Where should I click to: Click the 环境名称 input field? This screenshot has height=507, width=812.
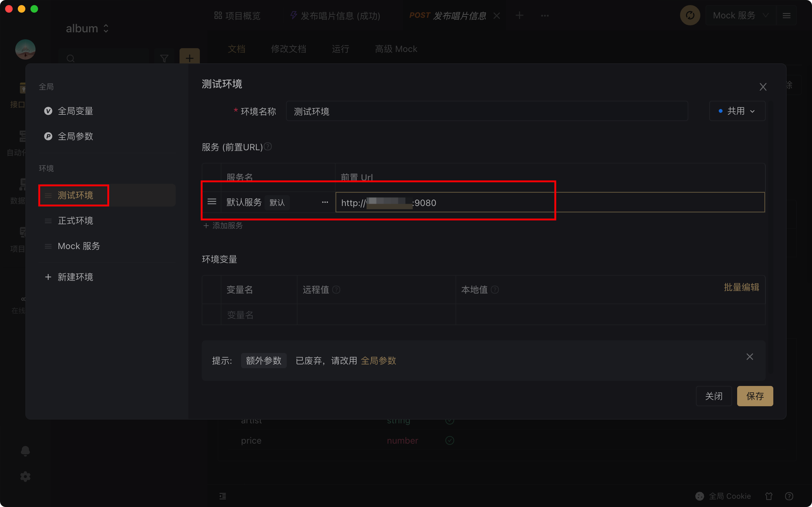click(x=487, y=111)
